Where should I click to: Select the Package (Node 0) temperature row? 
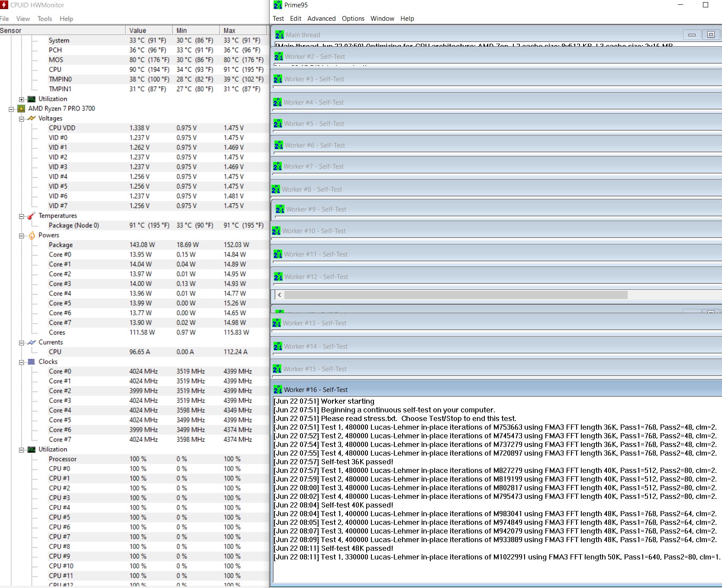(x=134, y=225)
